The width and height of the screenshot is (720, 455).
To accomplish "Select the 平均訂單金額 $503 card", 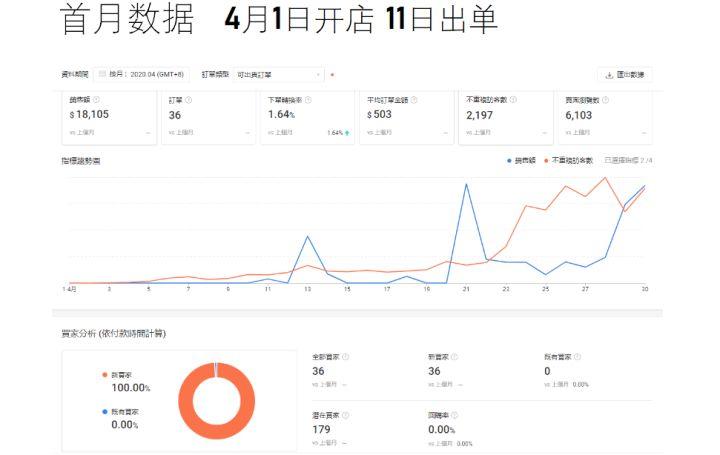I will tap(406, 118).
